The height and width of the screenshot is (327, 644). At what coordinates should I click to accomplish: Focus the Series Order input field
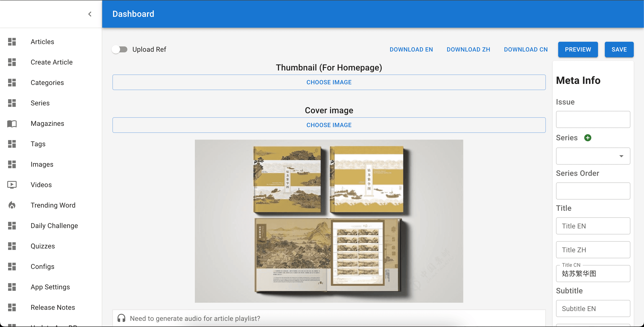pos(593,191)
